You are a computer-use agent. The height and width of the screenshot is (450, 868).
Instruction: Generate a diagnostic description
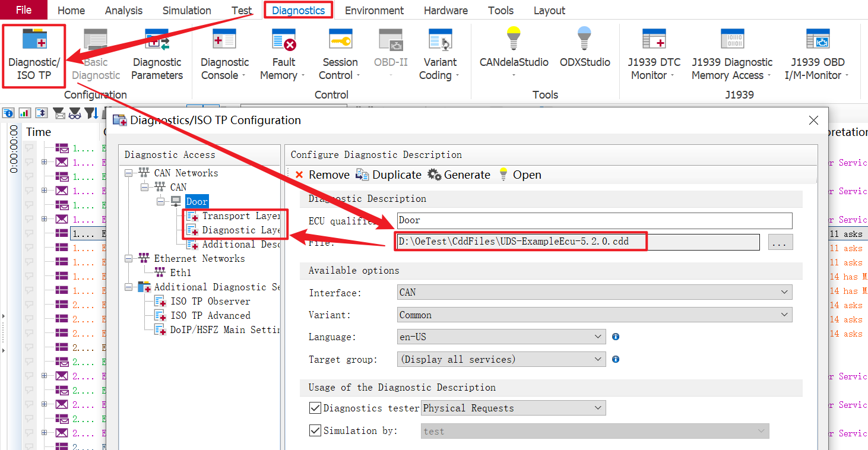(x=459, y=175)
